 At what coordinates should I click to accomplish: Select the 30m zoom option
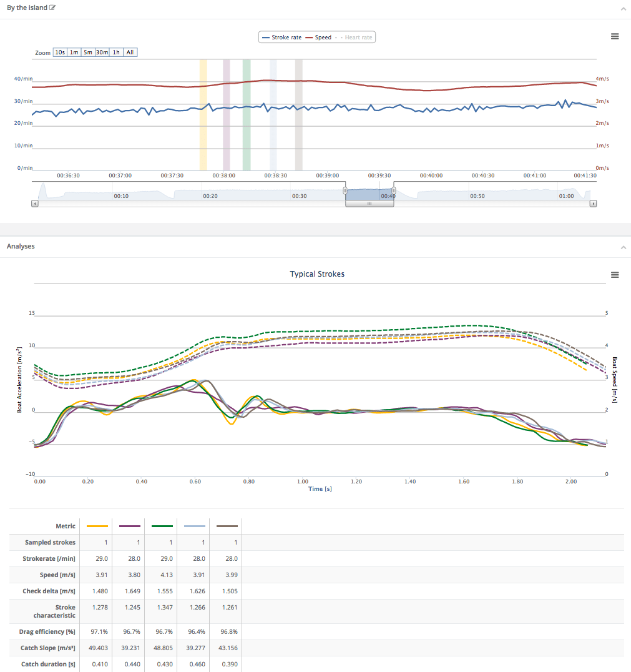(x=102, y=52)
